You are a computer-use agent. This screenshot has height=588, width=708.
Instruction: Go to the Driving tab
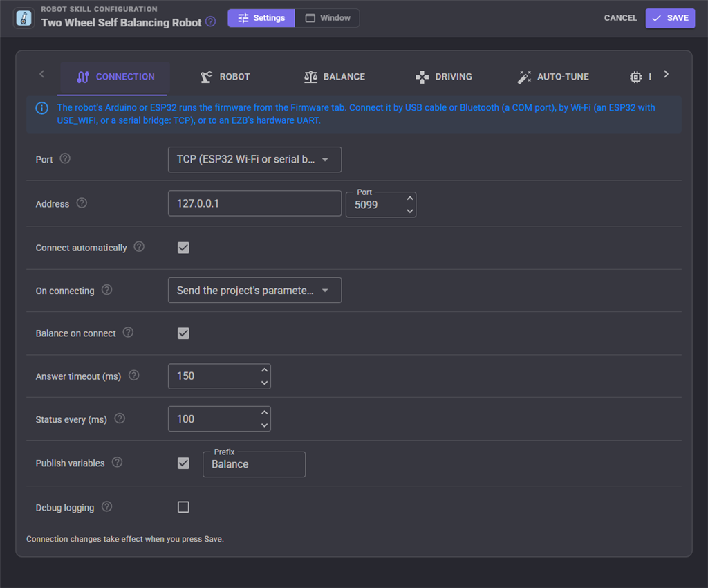pos(444,77)
